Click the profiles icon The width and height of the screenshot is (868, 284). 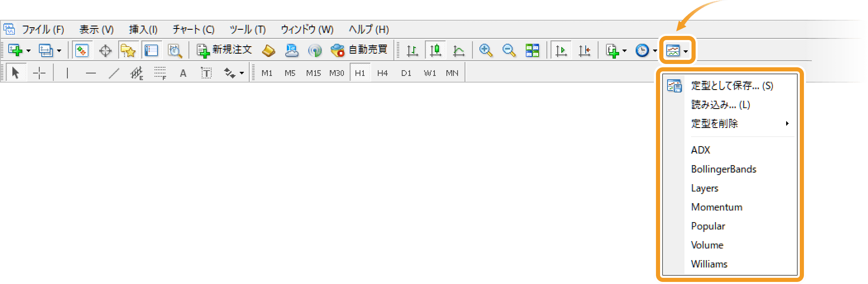[45, 50]
